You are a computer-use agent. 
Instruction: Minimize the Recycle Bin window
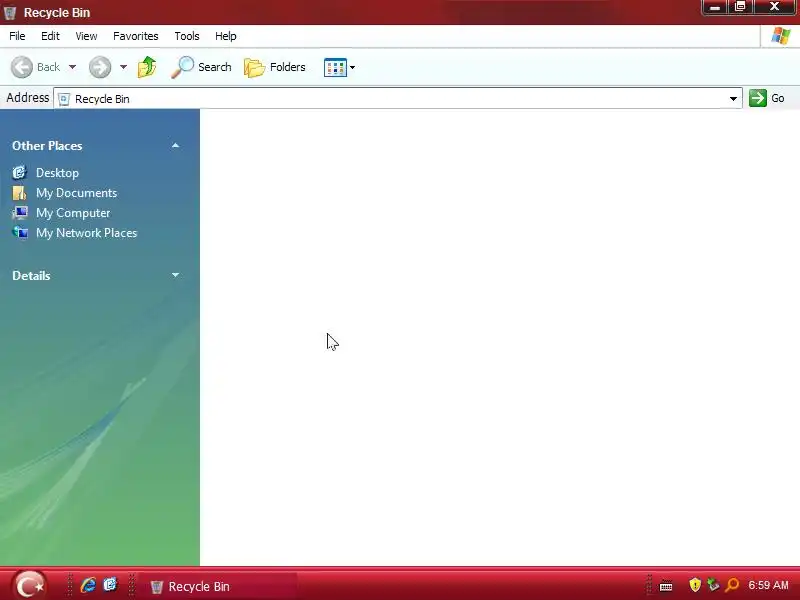tap(714, 7)
